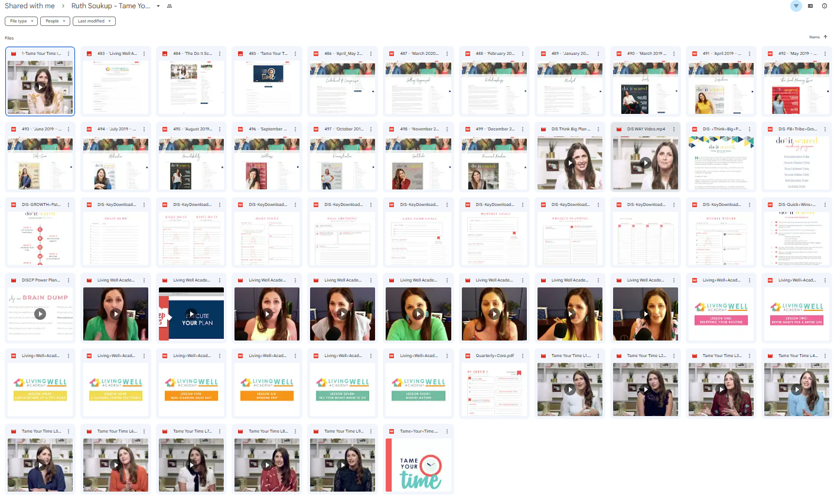This screenshot has height=504, width=834.
Task: Open more actions for 496 - 'September file
Action: coord(295,129)
